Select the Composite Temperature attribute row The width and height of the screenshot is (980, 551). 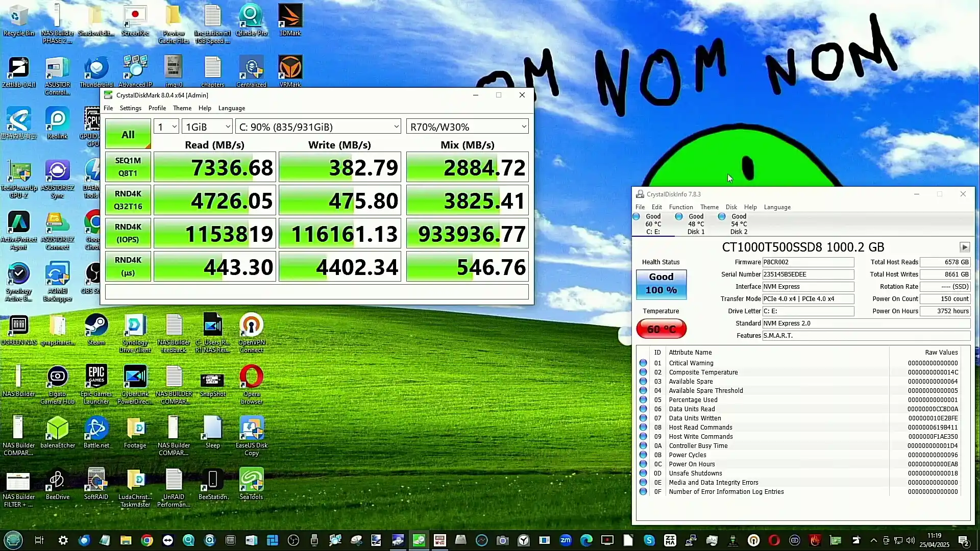pos(800,372)
